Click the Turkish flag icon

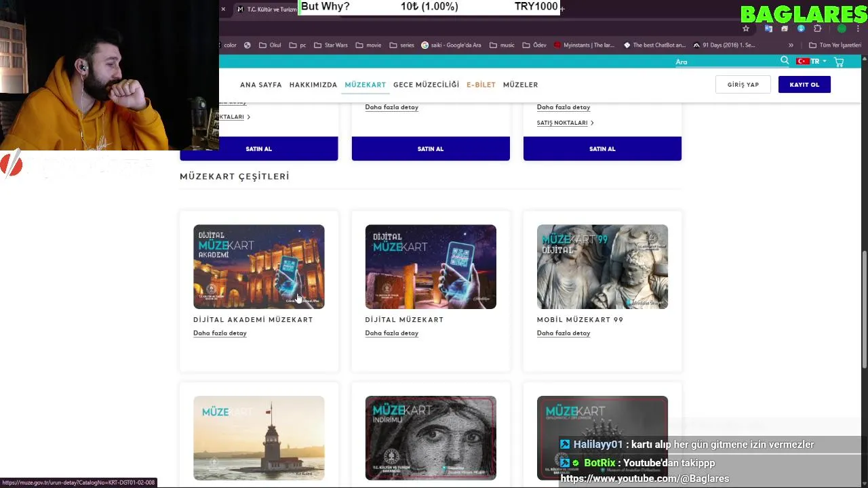tap(803, 61)
